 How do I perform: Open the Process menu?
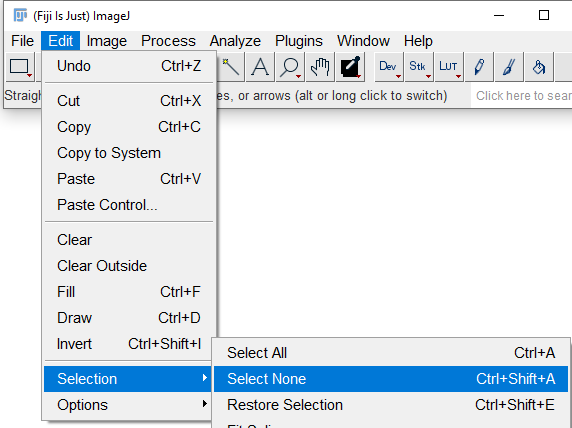(x=168, y=41)
